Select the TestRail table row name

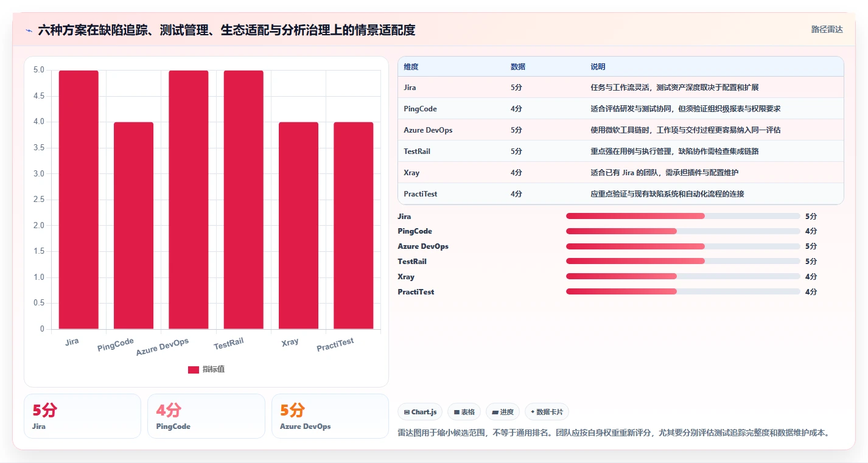click(x=417, y=151)
